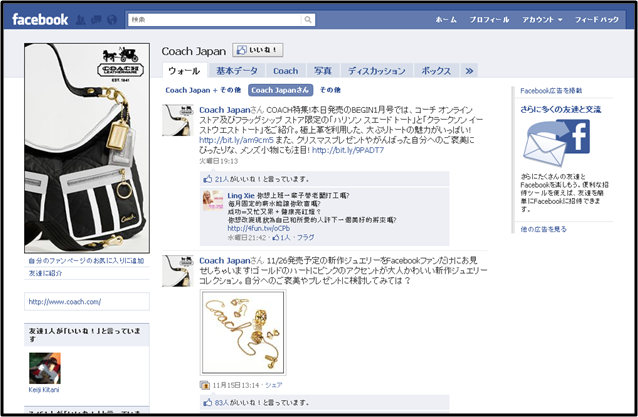This screenshot has height=417, width=638.
Task: Click the envelope and Facebook ad image
Action: pos(556,143)
